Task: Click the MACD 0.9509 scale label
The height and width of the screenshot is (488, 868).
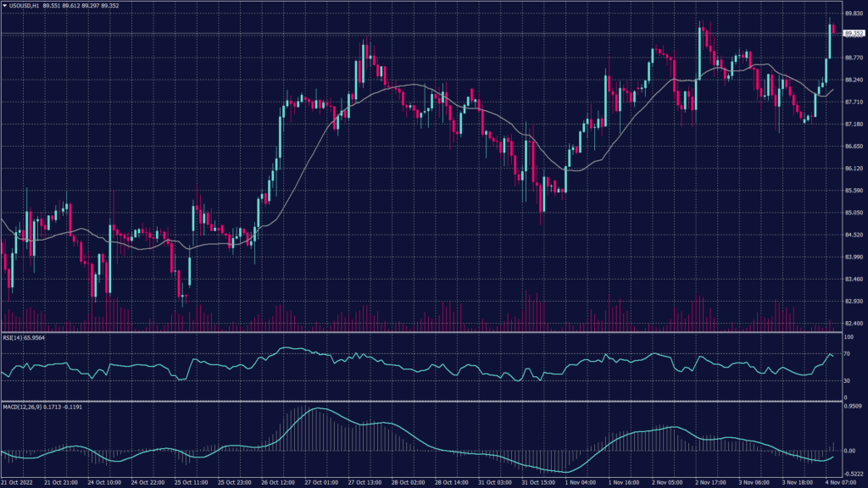Action: click(853, 407)
